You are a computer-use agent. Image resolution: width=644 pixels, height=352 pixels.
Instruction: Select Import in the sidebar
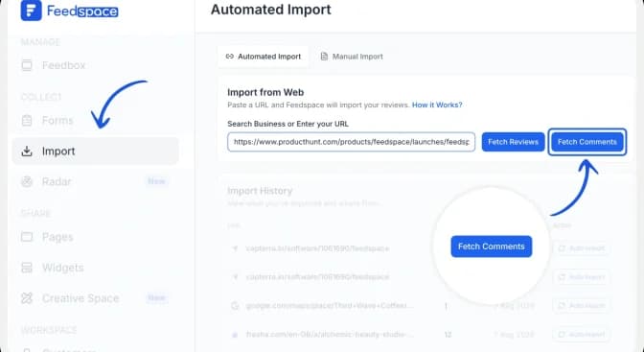(x=95, y=152)
